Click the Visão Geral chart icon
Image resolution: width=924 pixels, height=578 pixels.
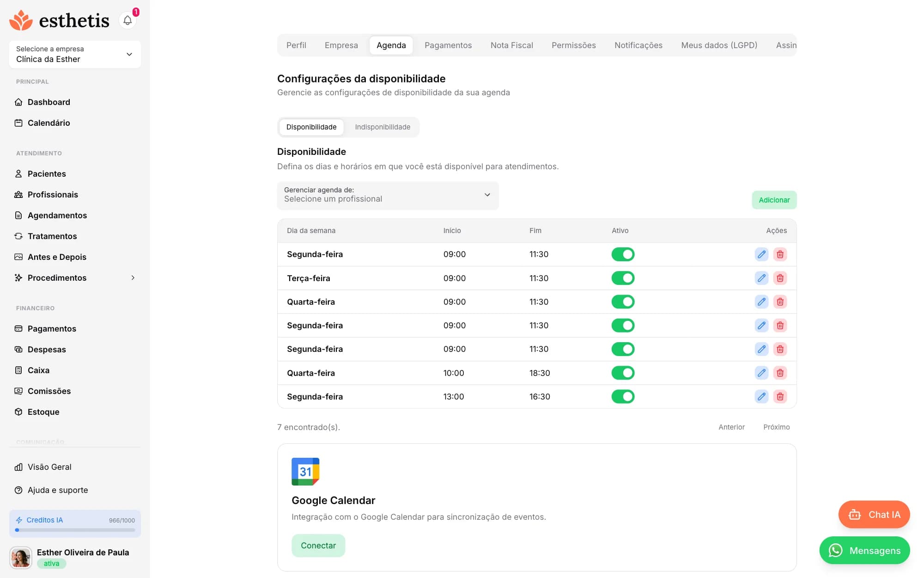pos(18,467)
